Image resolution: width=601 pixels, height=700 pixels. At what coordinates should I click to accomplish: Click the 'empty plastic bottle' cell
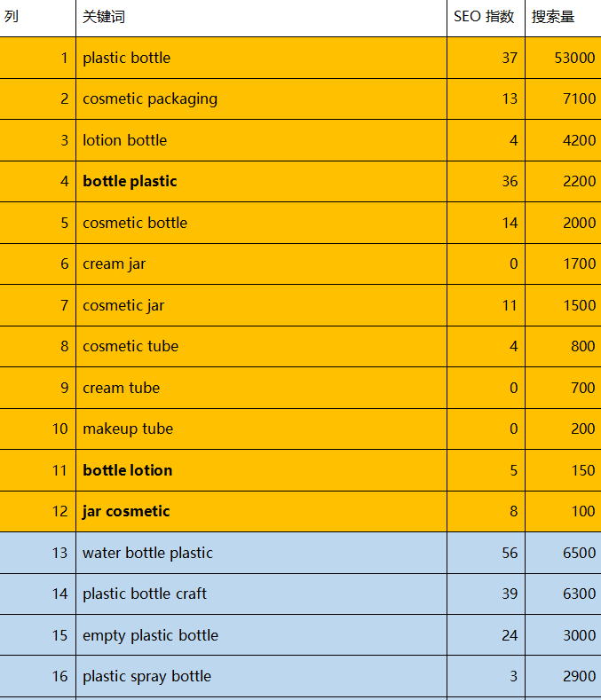click(x=261, y=635)
